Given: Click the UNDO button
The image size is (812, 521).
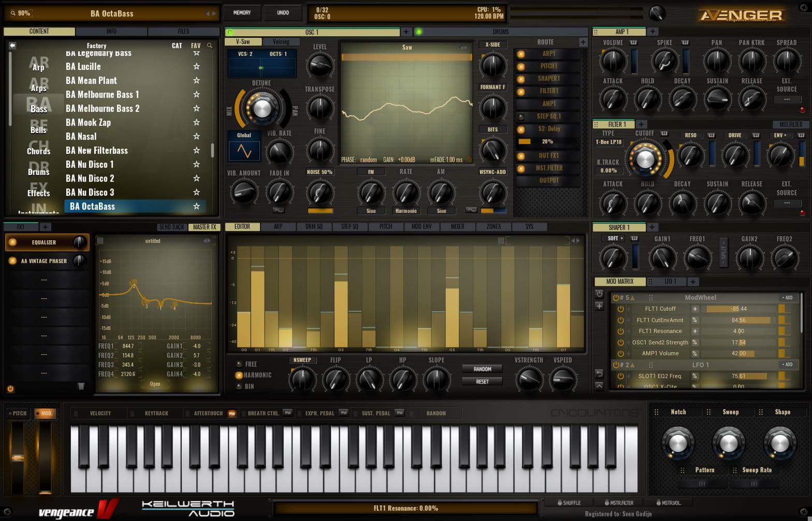Looking at the screenshot, I should tap(283, 13).
